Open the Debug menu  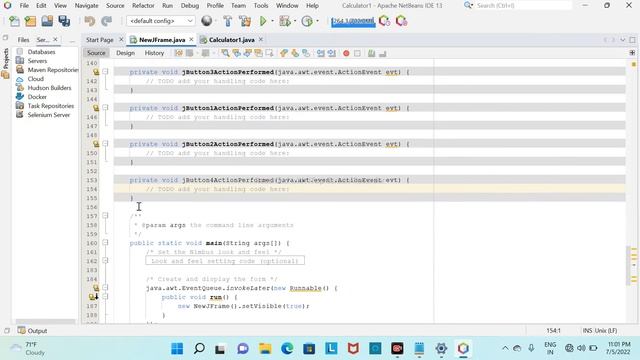(190, 6)
